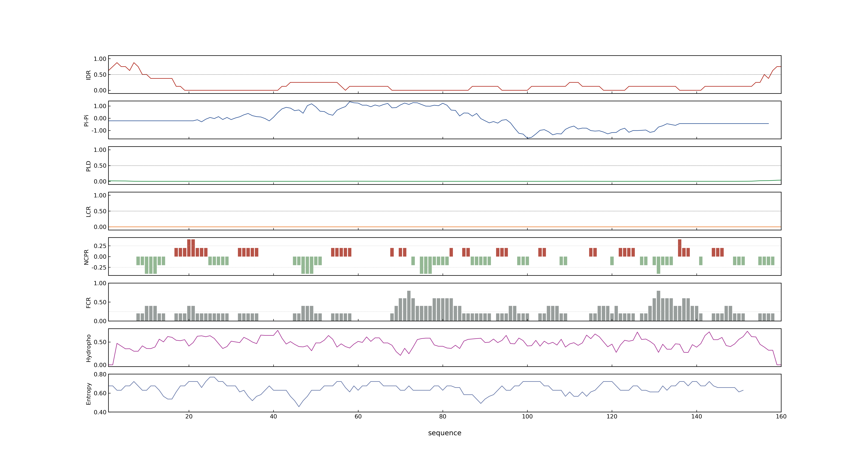Click x-axis tick label 100
Screen dimensions: 868x463
pos(527,416)
